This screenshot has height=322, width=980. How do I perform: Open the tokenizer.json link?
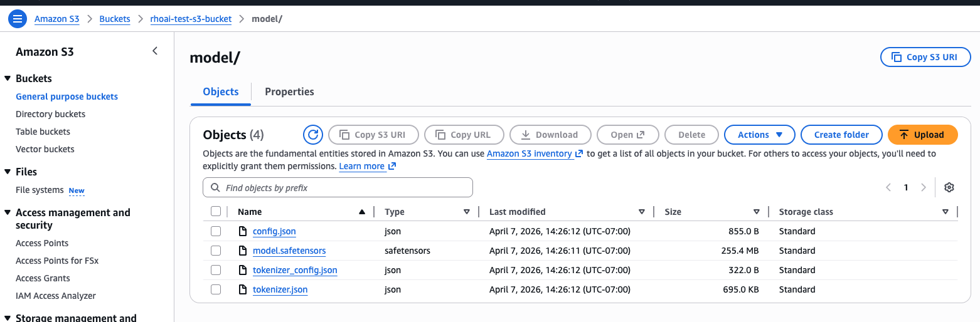point(280,289)
